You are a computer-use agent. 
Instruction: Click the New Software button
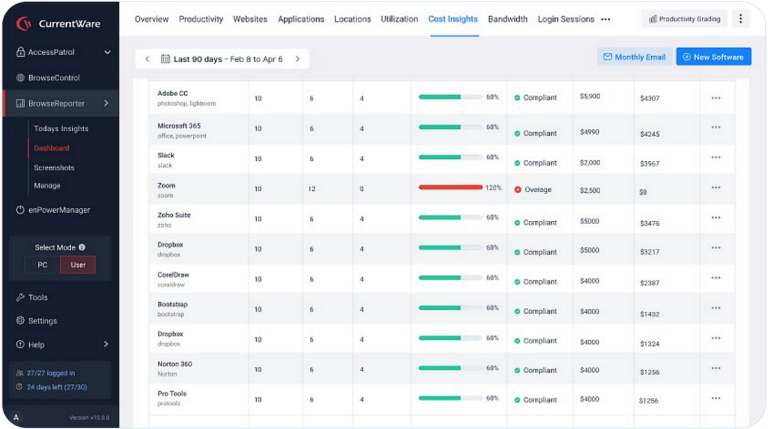click(x=714, y=57)
